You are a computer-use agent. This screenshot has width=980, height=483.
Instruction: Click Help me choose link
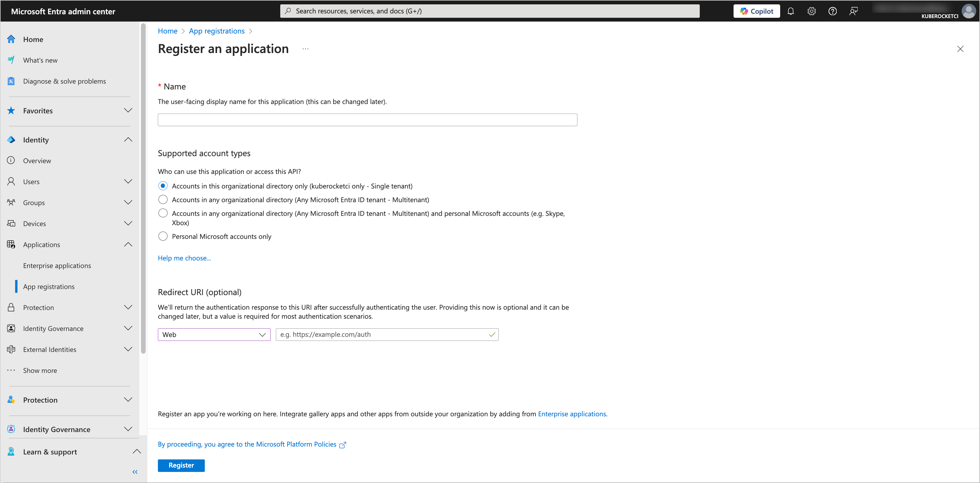point(184,257)
